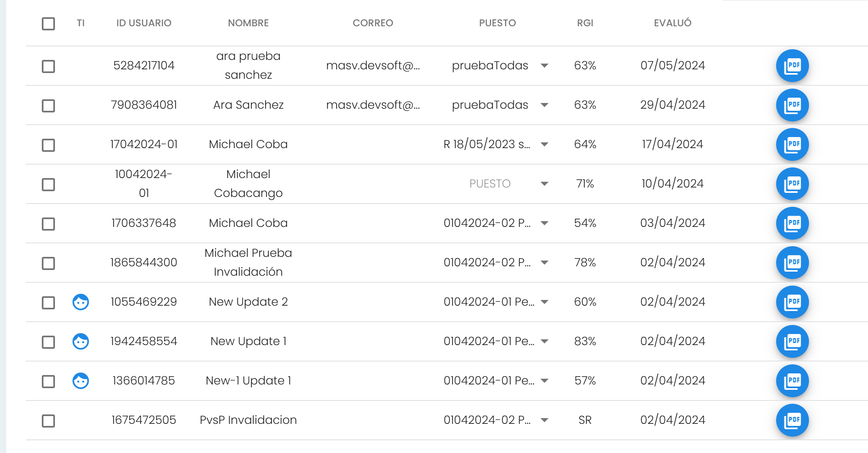Click the NOMBRE column header

click(248, 23)
